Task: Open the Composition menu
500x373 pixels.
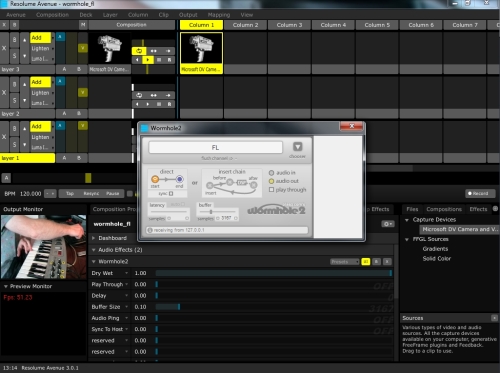Action: coord(52,15)
